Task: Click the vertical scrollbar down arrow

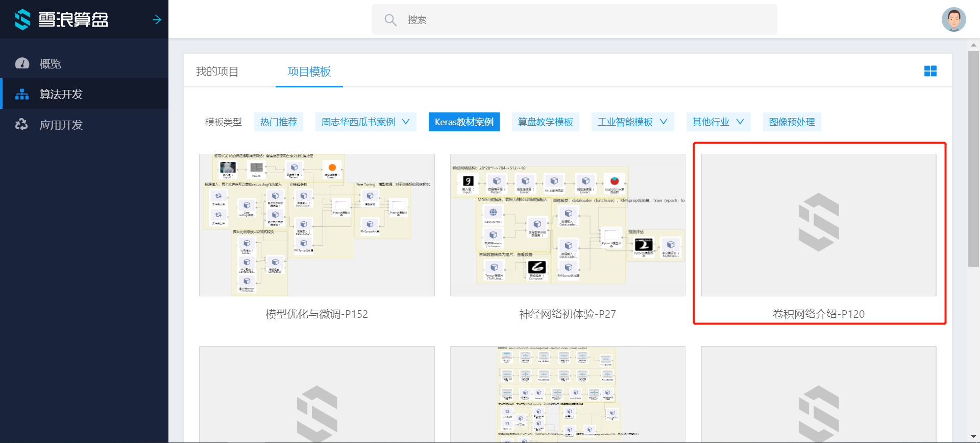Action: pyautogui.click(x=973, y=436)
